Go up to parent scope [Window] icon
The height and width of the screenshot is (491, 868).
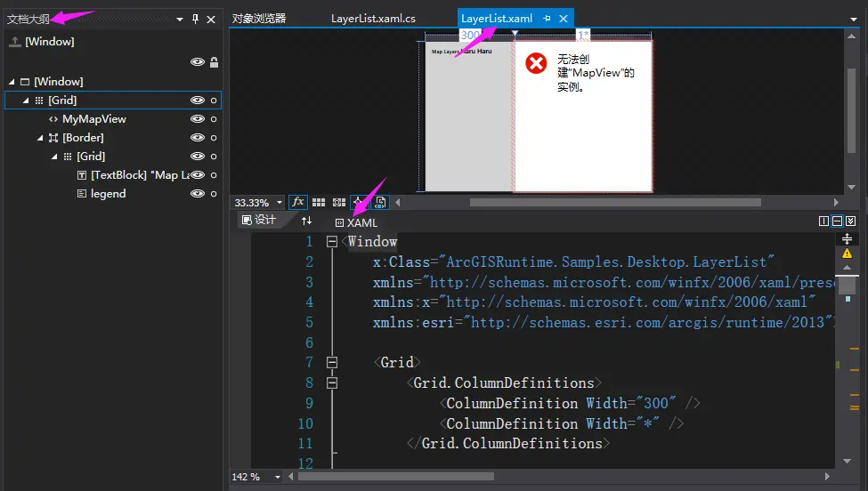(15, 42)
